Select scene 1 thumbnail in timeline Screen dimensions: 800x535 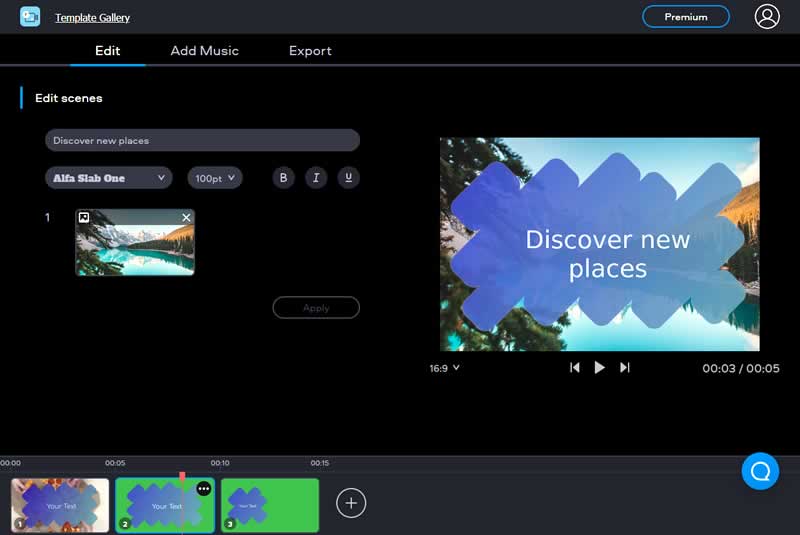60,505
